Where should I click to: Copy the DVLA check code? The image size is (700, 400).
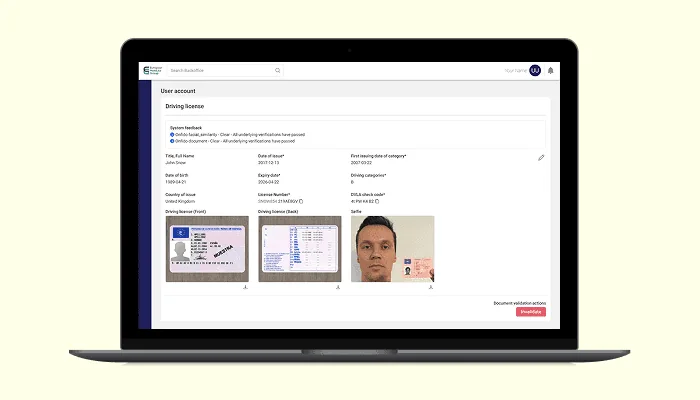[377, 201]
